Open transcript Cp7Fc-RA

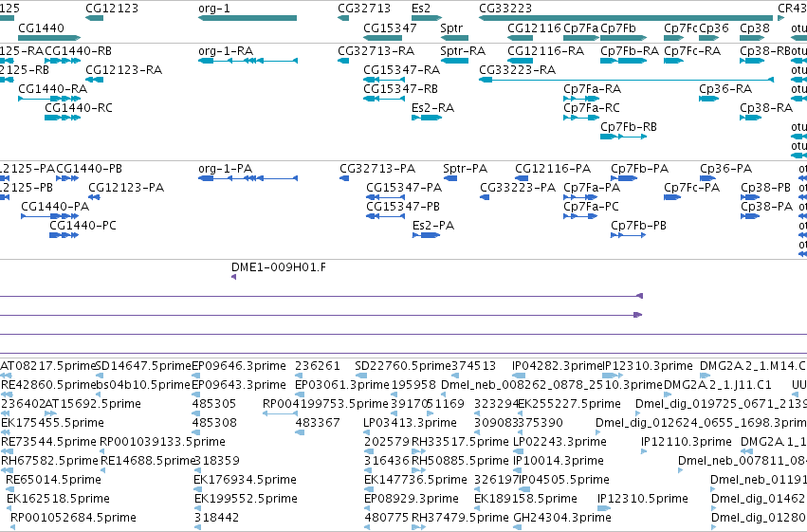673,61
